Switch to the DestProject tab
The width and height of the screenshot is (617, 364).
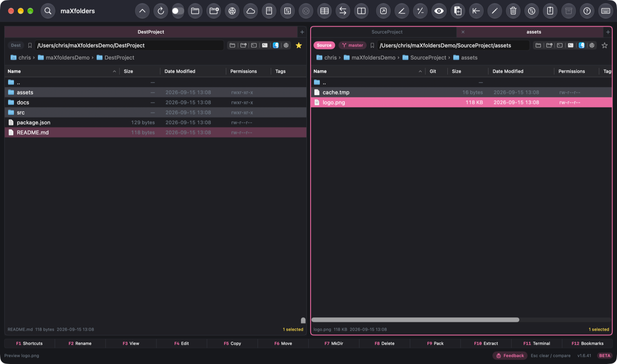tap(151, 32)
